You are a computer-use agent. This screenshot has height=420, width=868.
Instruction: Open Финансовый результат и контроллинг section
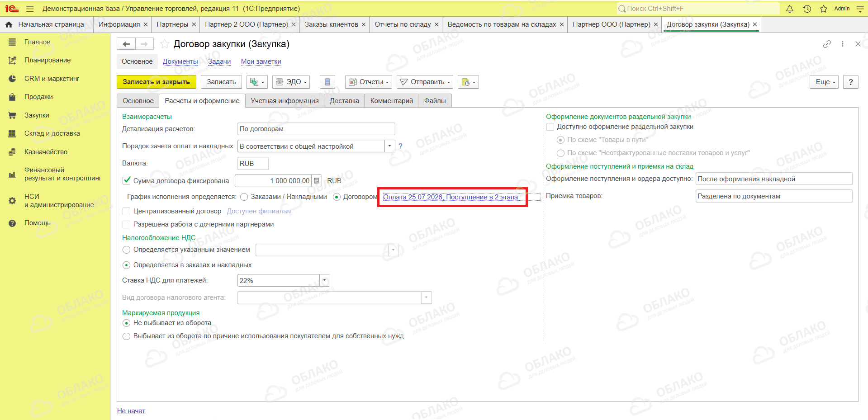[x=63, y=174]
